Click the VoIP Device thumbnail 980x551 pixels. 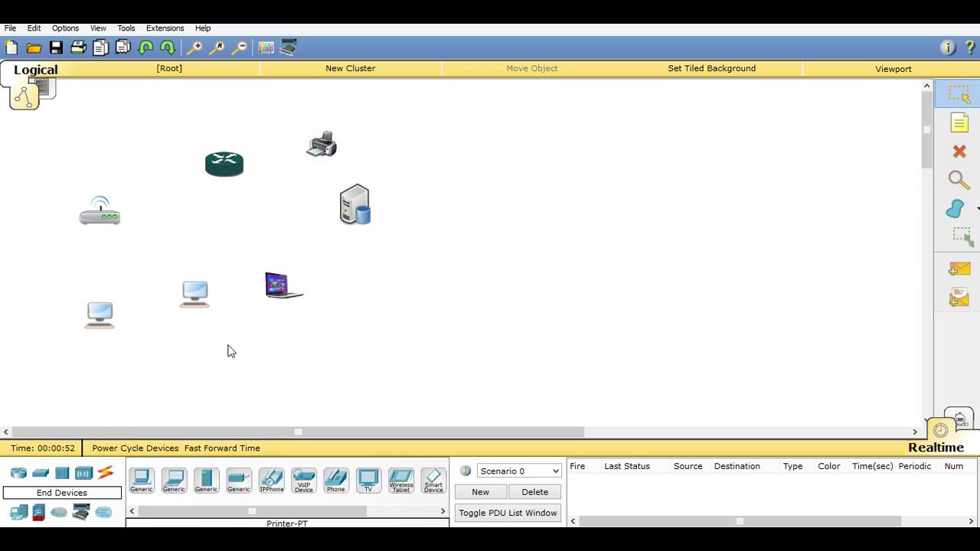click(304, 481)
